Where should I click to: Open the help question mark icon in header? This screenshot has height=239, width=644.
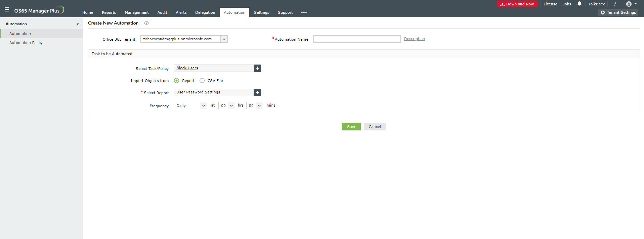point(615,4)
